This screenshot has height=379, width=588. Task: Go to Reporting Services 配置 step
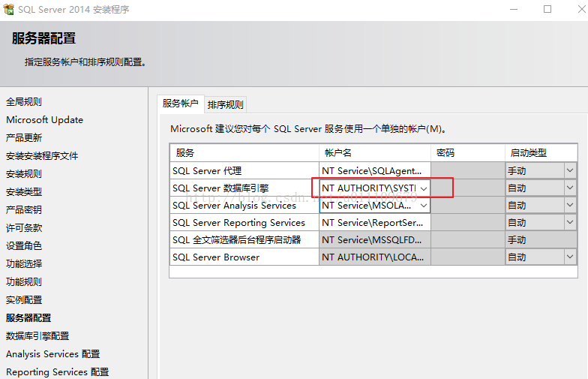[x=57, y=372]
